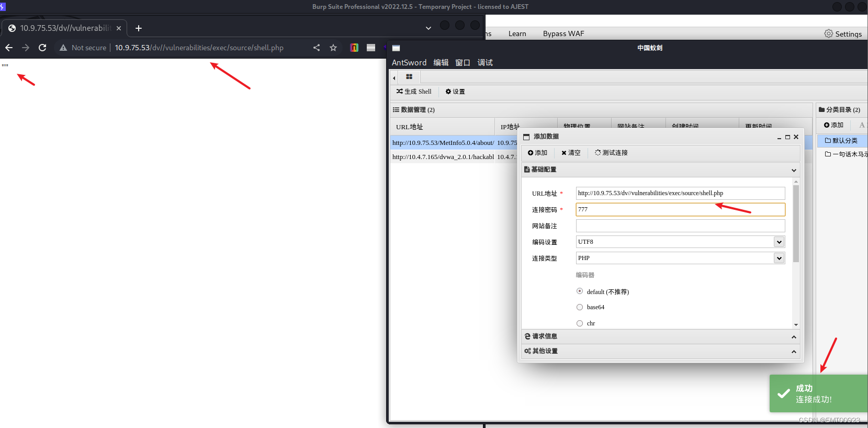
Task: Click the dialog vertical scrollbar thumb
Action: point(796,223)
